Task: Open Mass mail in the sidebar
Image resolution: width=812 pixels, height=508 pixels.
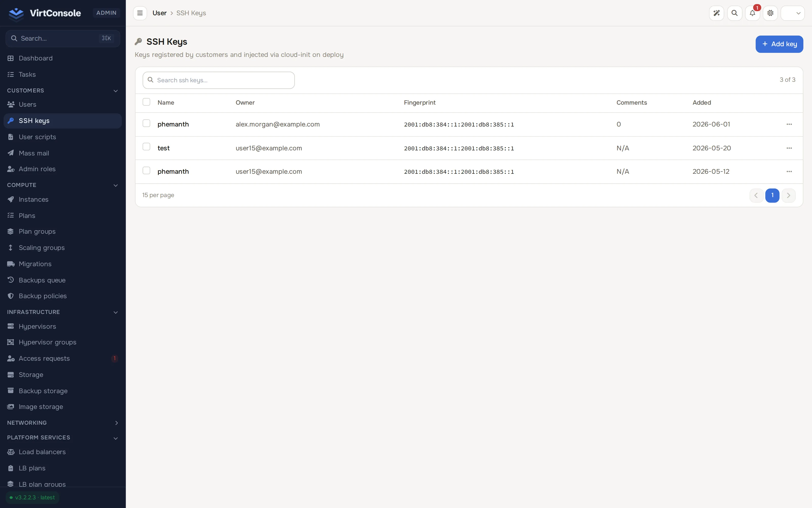Action: pos(63,153)
